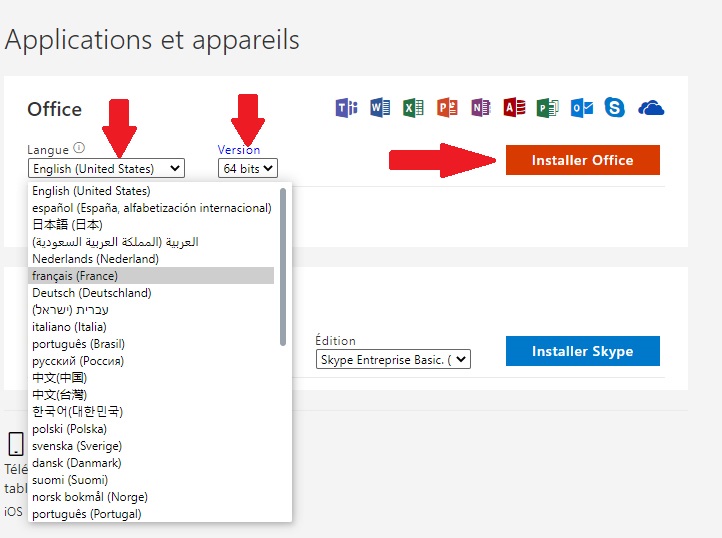Open the Langue dropdown showing English
Viewport: 722px width, 538px height.
[106, 168]
